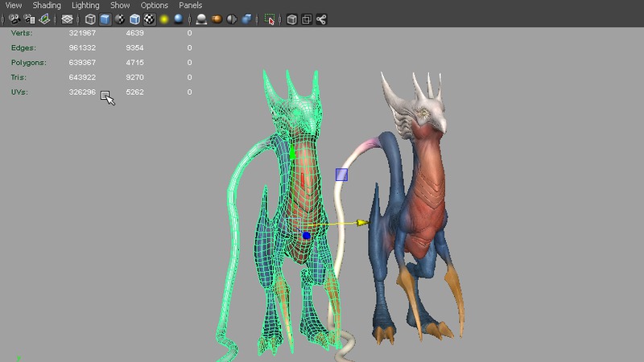Click the isolate select icon
644x362 pixels.
pyautogui.click(x=270, y=19)
